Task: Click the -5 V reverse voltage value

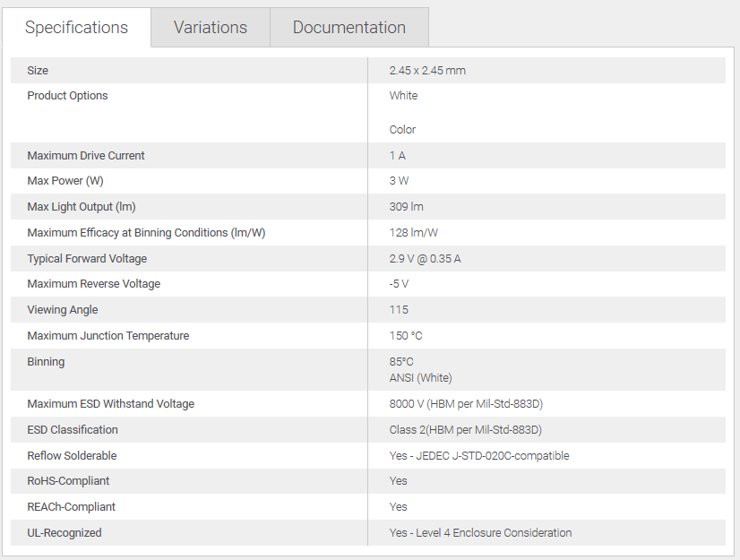Action: (x=399, y=284)
